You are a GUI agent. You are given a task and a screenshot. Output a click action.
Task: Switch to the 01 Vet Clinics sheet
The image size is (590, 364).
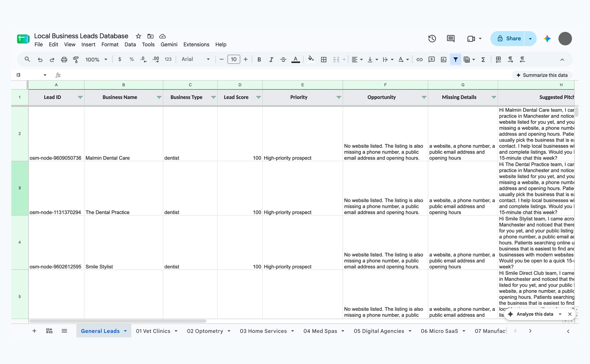(153, 331)
